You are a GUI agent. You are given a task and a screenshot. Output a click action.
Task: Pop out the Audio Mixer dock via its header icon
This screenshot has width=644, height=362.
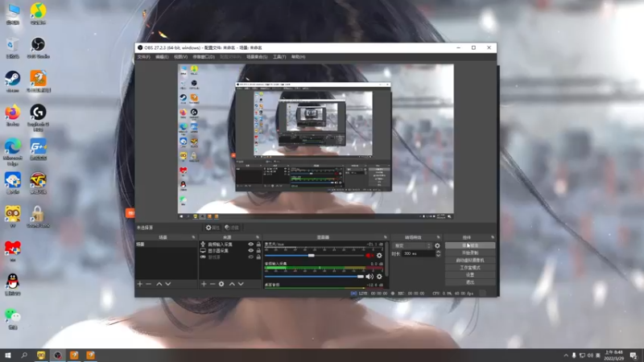[x=386, y=237]
